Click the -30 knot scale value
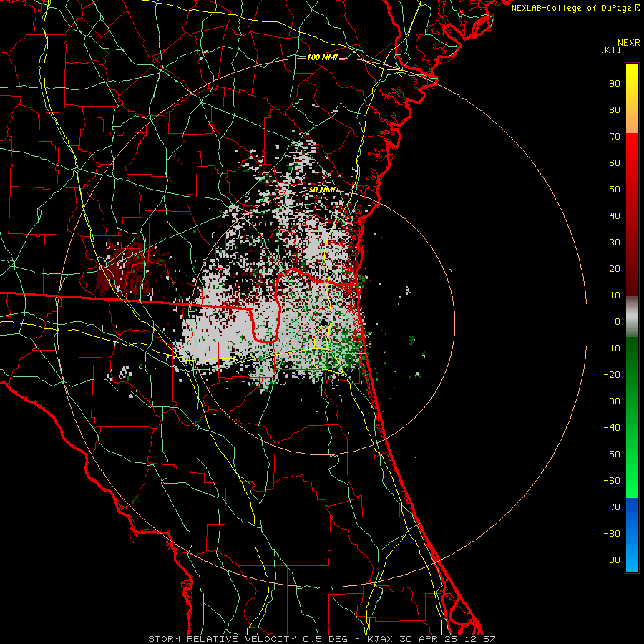This screenshot has width=644, height=644. coord(612,401)
